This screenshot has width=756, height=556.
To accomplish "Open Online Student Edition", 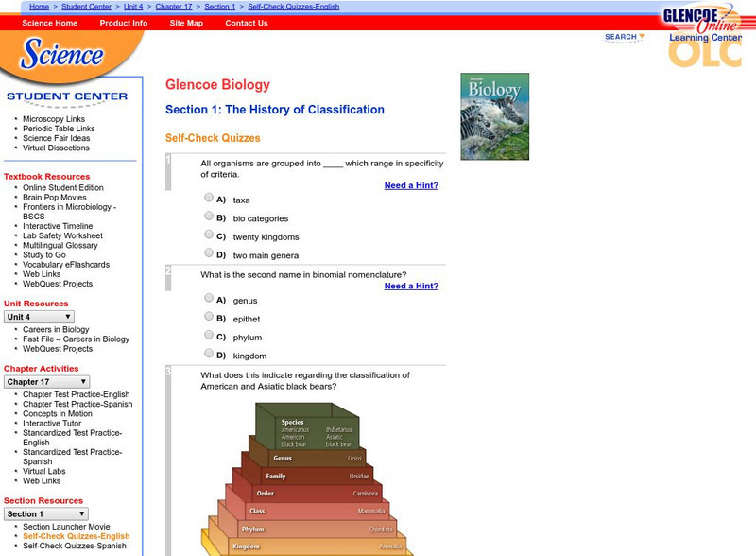I will point(63,187).
